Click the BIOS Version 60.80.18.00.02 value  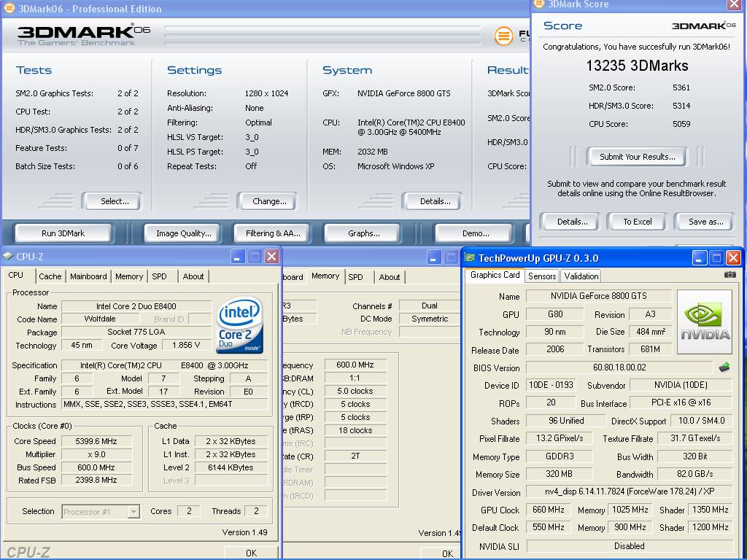[619, 367]
